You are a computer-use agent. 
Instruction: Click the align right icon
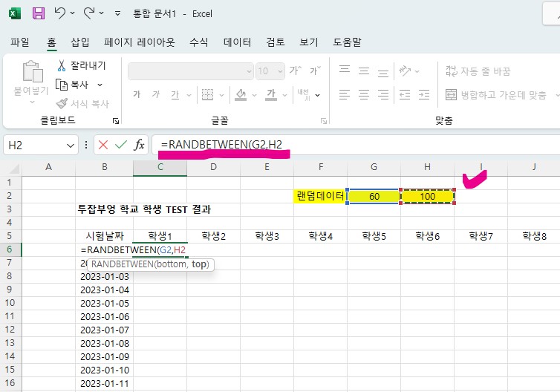(383, 94)
